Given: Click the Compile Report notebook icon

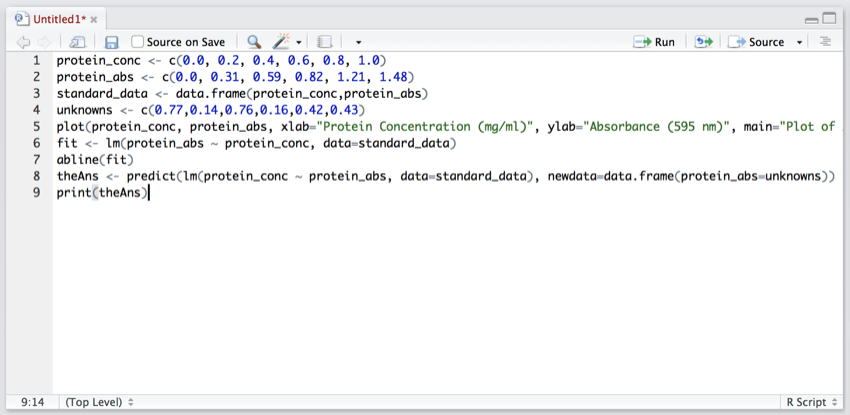Looking at the screenshot, I should click(x=323, y=42).
